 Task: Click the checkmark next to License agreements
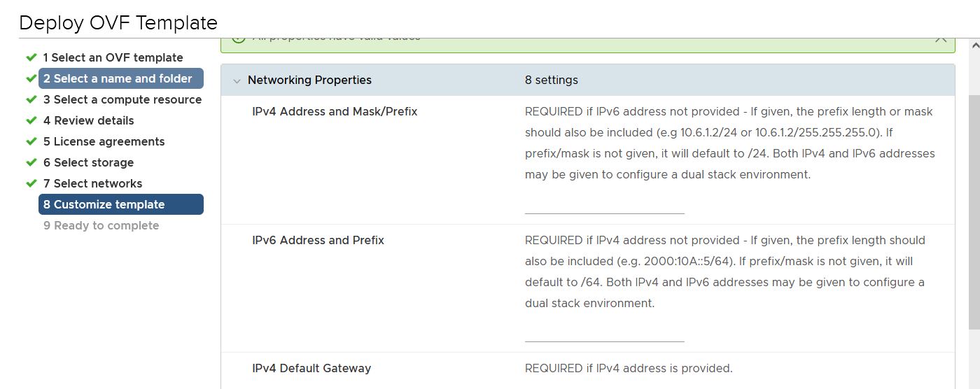click(x=31, y=141)
